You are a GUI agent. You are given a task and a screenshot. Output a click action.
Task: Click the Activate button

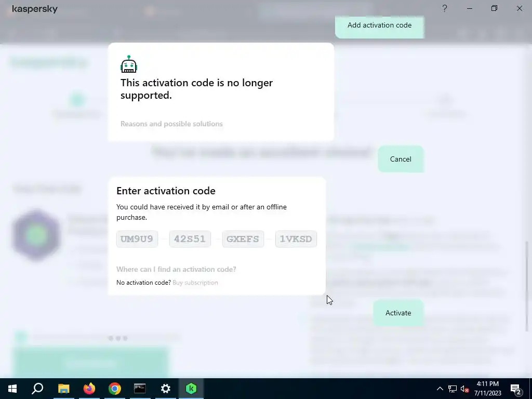coord(398,313)
